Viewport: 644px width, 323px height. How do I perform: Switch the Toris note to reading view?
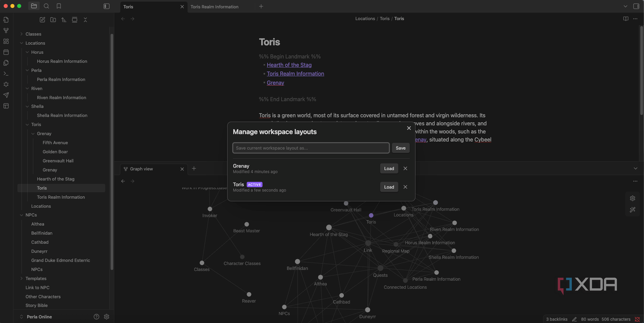pyautogui.click(x=626, y=18)
